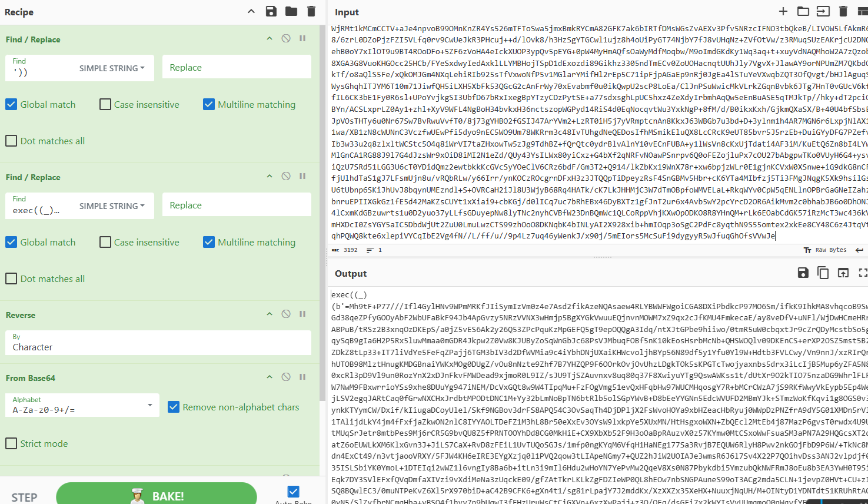Save output to file
Image resolution: width=868 pixels, height=504 pixels.
tap(803, 273)
